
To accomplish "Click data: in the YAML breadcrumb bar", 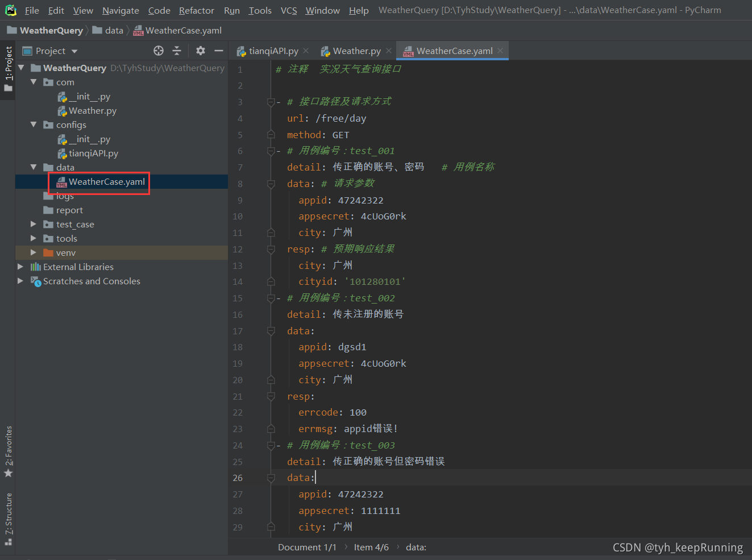I will coord(416,547).
